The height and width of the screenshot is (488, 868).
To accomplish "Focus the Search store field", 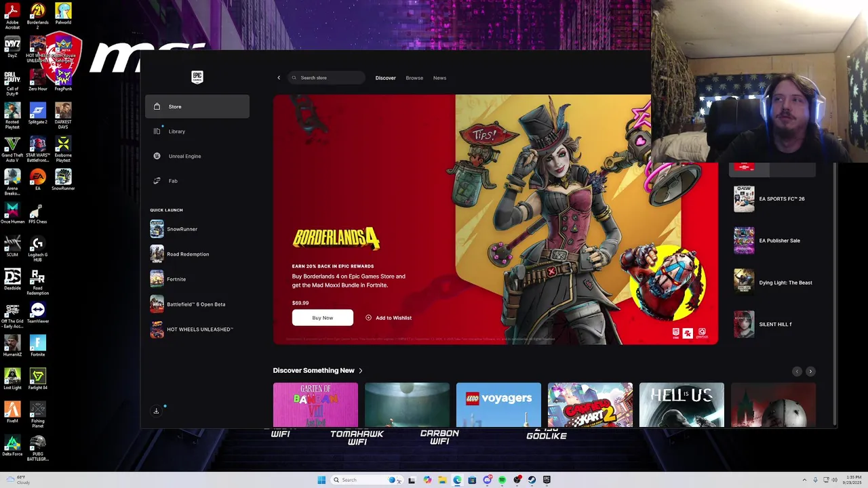I will point(327,78).
